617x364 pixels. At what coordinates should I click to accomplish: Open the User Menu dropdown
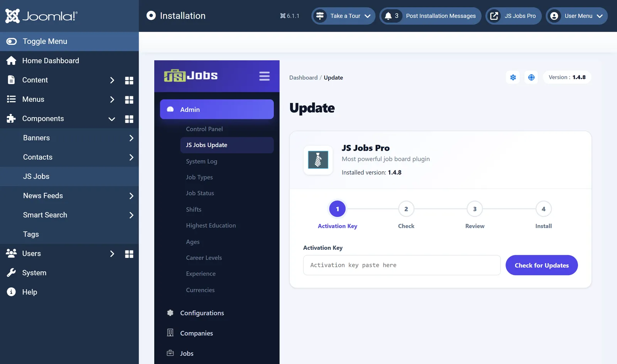[577, 16]
